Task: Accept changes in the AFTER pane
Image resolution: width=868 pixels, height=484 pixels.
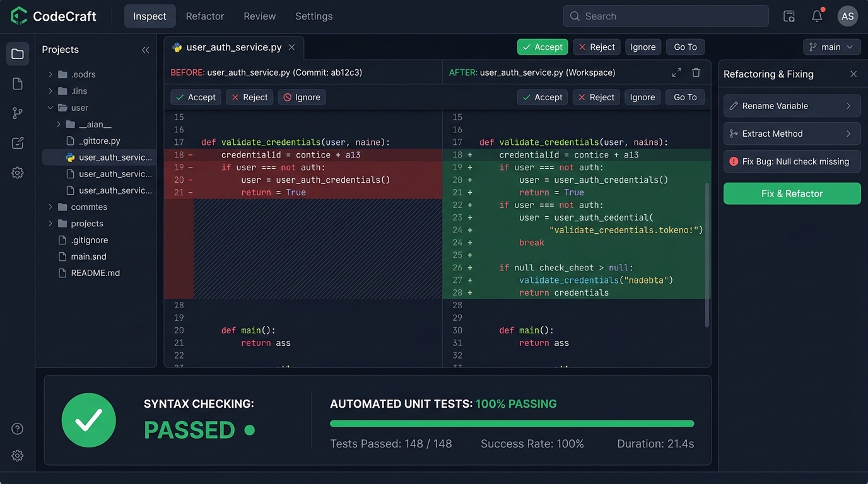Action: coord(542,97)
